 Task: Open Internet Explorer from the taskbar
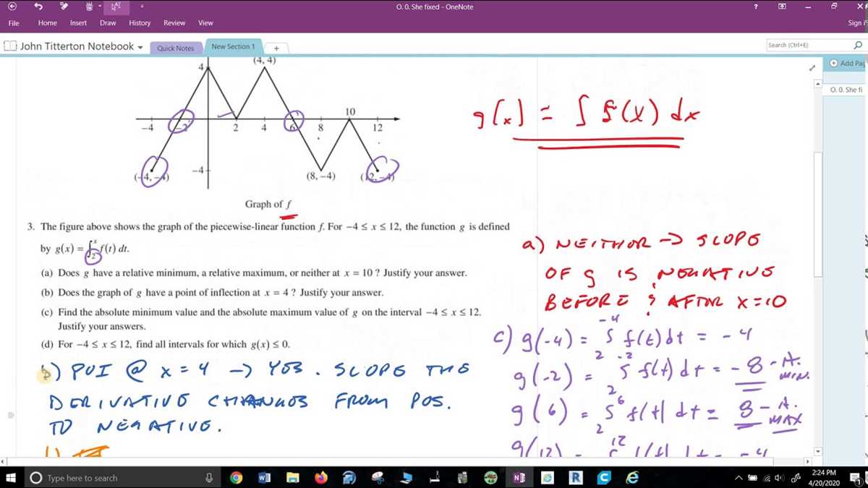click(x=632, y=478)
